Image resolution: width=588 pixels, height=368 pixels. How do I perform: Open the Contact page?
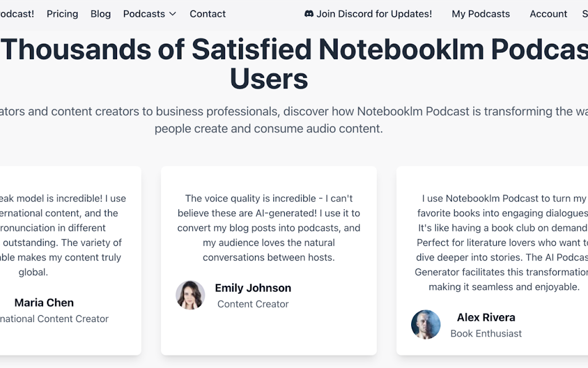tap(207, 14)
